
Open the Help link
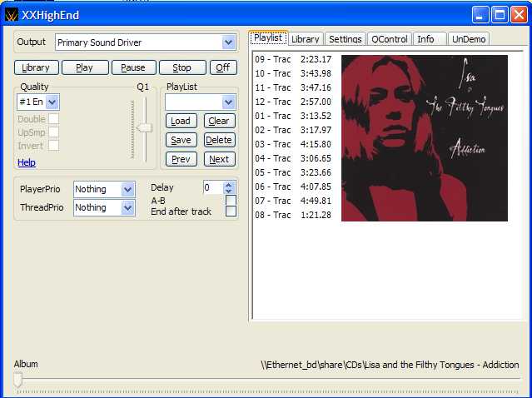tap(27, 162)
